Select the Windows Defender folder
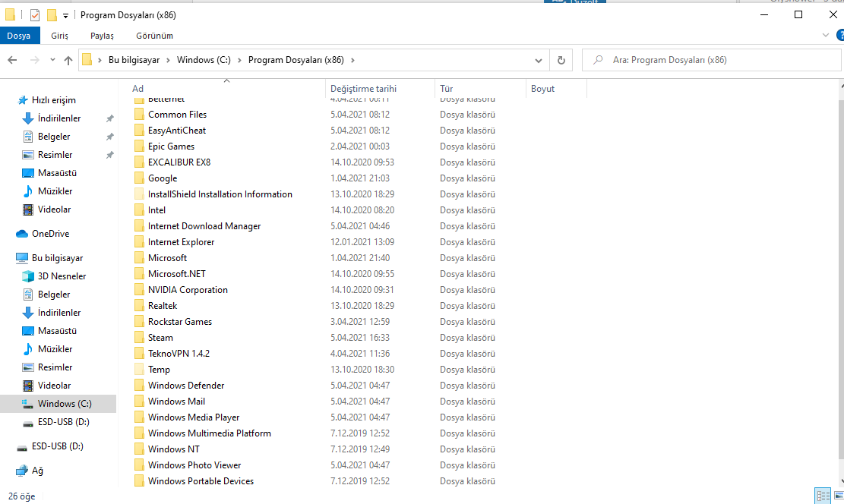 pos(186,386)
